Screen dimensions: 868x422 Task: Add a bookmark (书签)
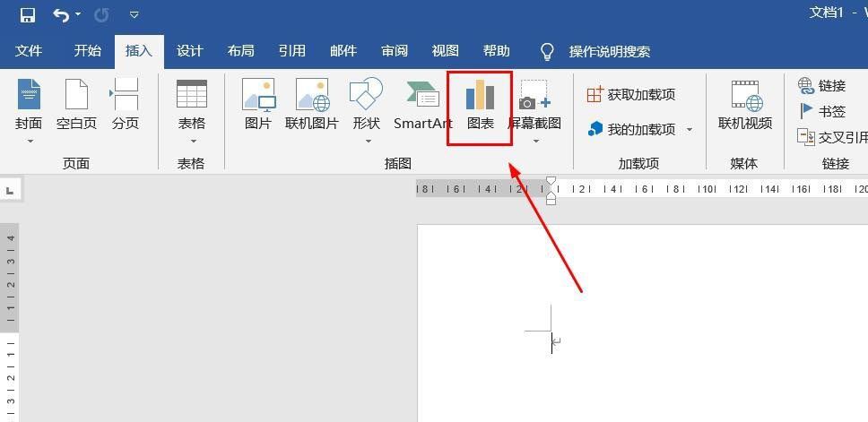click(x=822, y=111)
